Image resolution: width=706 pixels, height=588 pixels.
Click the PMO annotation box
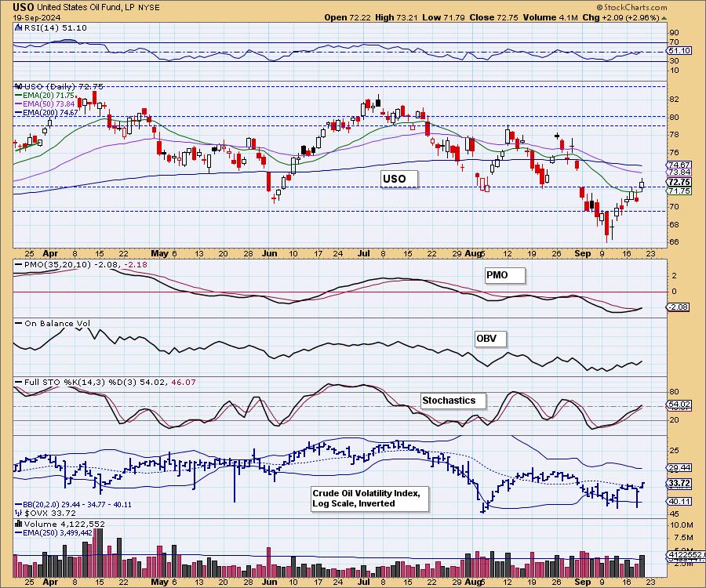coord(504,275)
